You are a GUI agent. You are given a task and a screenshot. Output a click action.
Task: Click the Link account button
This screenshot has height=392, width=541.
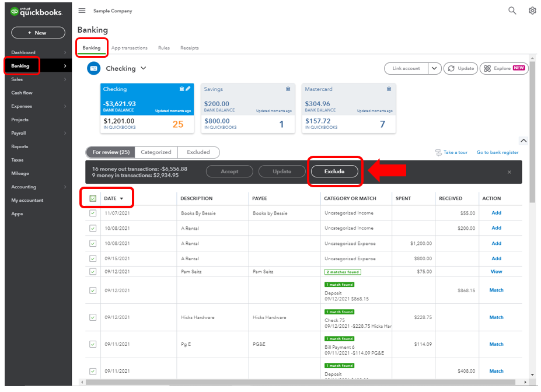[x=406, y=68]
